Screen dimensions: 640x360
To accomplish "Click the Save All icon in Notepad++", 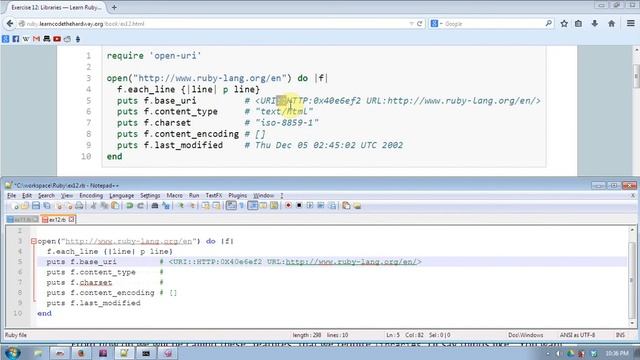I will pos(47,206).
